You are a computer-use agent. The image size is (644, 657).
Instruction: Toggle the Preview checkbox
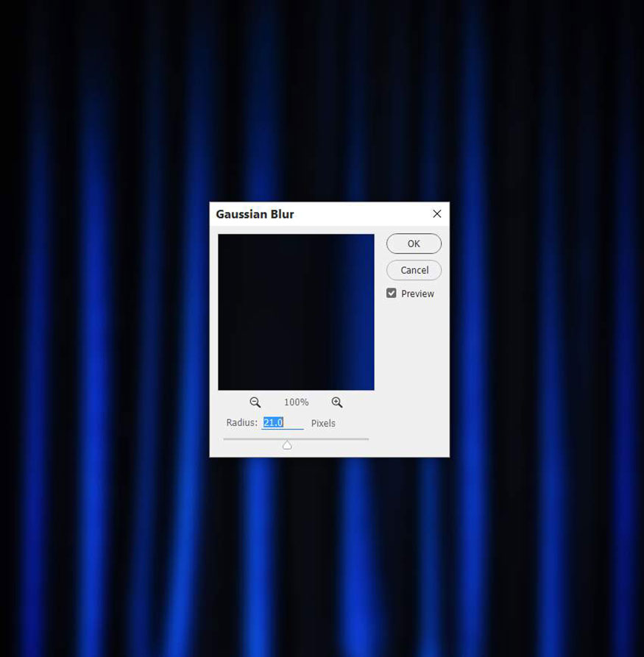point(391,294)
